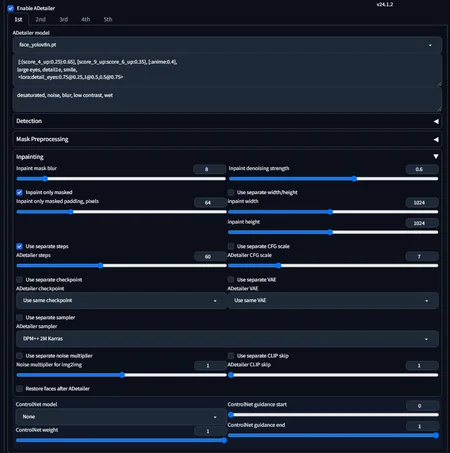Adjust the Inpaint denoising strength slider
Screen dimensions: 450x453
click(333, 179)
